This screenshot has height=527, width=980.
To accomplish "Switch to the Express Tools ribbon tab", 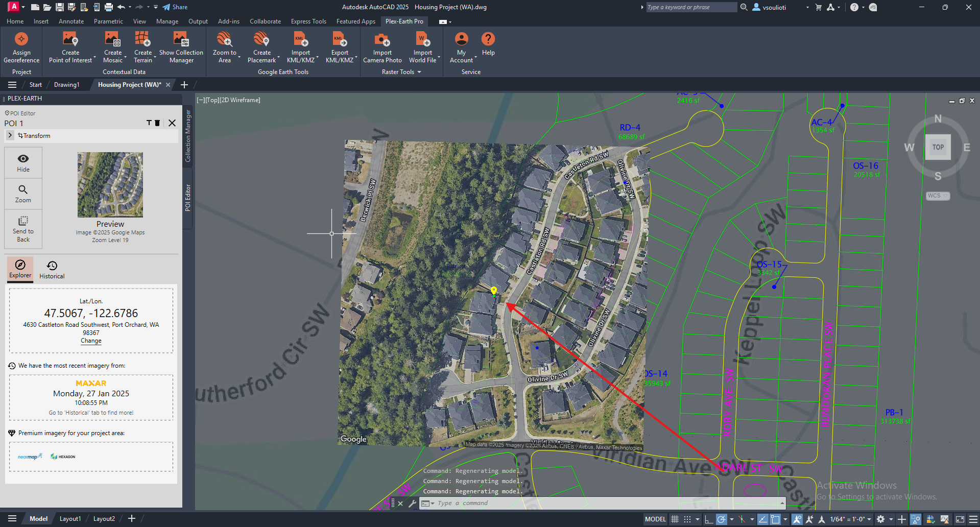I will [308, 21].
